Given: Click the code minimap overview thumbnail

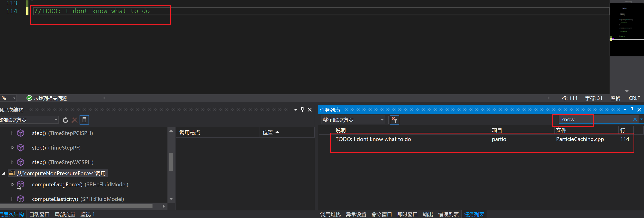Looking at the screenshot, I should (x=626, y=29).
